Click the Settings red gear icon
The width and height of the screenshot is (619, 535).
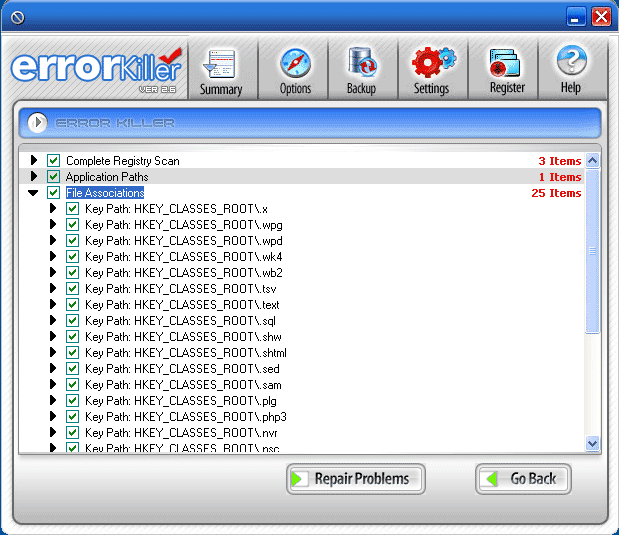click(432, 64)
